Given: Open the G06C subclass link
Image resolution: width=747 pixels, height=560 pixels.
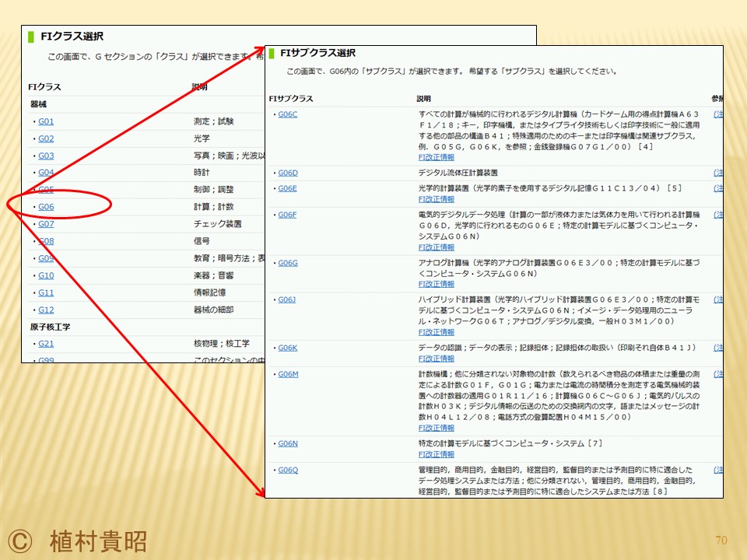Looking at the screenshot, I should (287, 114).
